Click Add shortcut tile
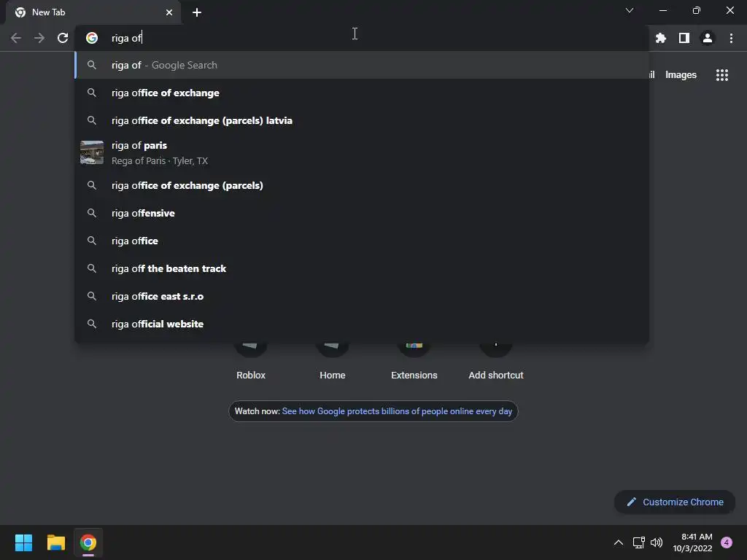 pyautogui.click(x=495, y=360)
